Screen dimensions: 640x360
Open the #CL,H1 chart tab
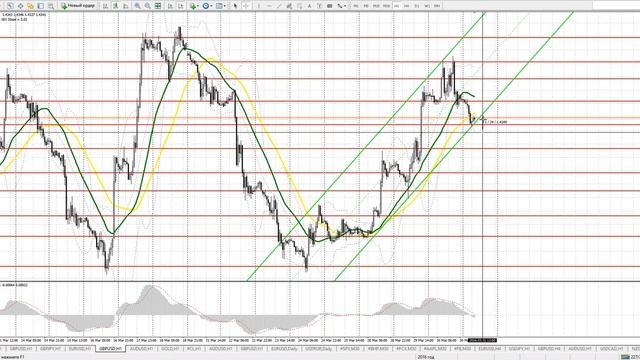194,349
